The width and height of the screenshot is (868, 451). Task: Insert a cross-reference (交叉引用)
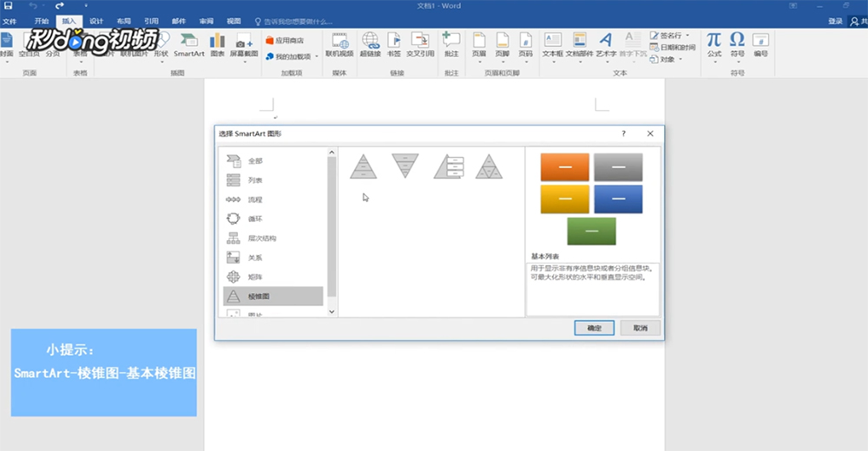point(420,45)
